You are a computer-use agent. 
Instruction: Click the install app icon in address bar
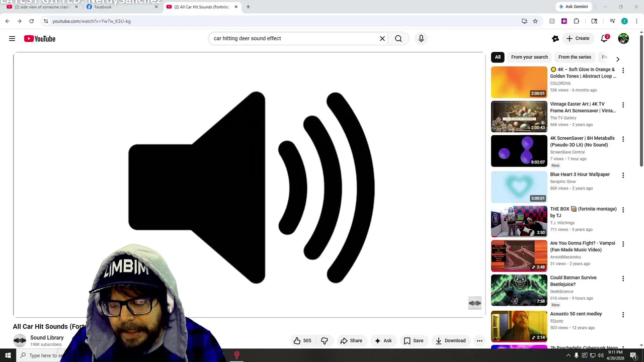point(524,21)
